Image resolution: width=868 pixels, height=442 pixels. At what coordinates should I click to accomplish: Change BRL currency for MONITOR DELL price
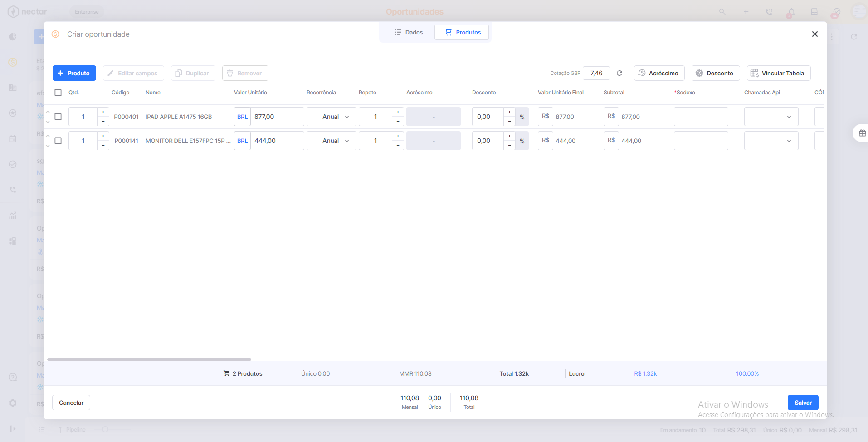tap(243, 141)
